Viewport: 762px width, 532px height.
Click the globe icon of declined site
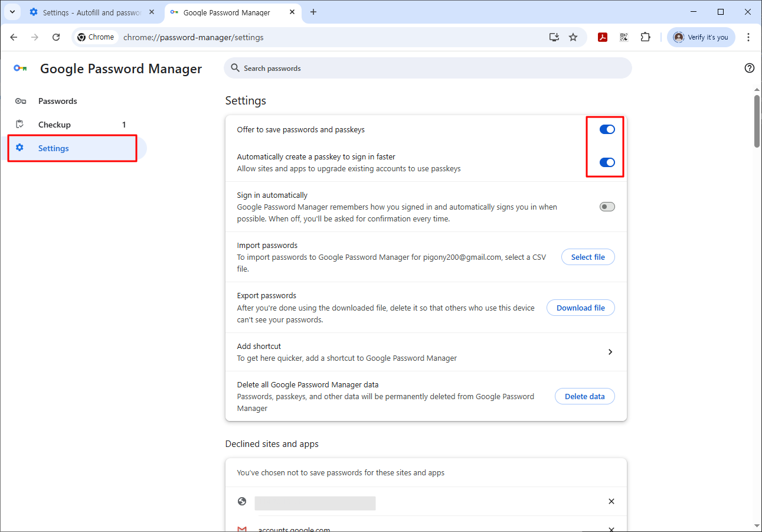pos(242,501)
